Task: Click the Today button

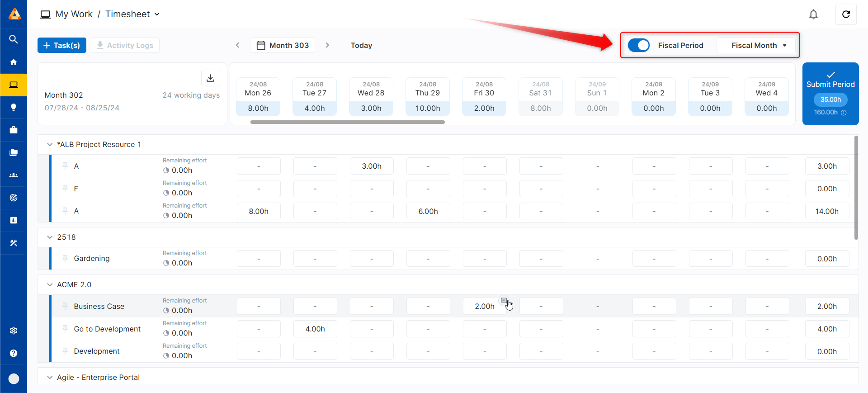Action: [x=361, y=45]
